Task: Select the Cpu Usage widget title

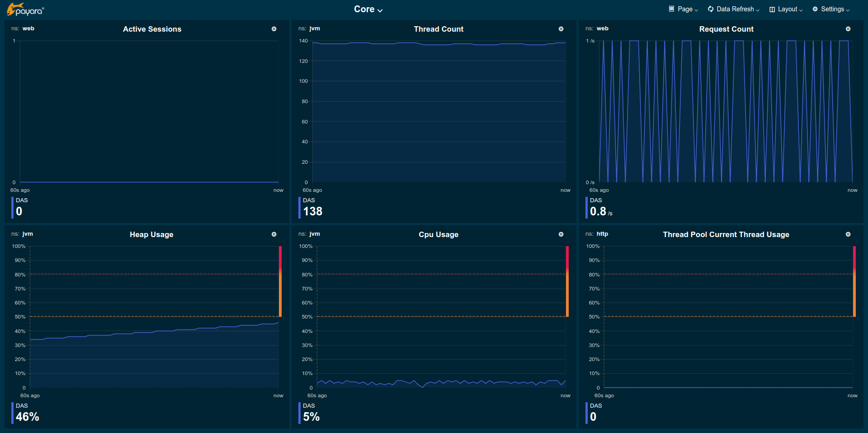Action: 439,234
